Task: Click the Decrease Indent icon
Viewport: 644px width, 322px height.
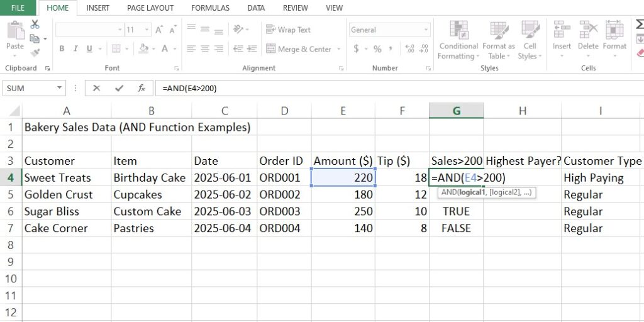Action: pyautogui.click(x=238, y=49)
